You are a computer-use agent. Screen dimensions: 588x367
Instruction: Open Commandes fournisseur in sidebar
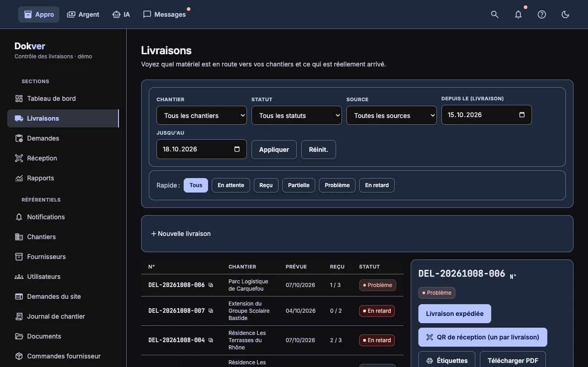[x=63, y=356]
